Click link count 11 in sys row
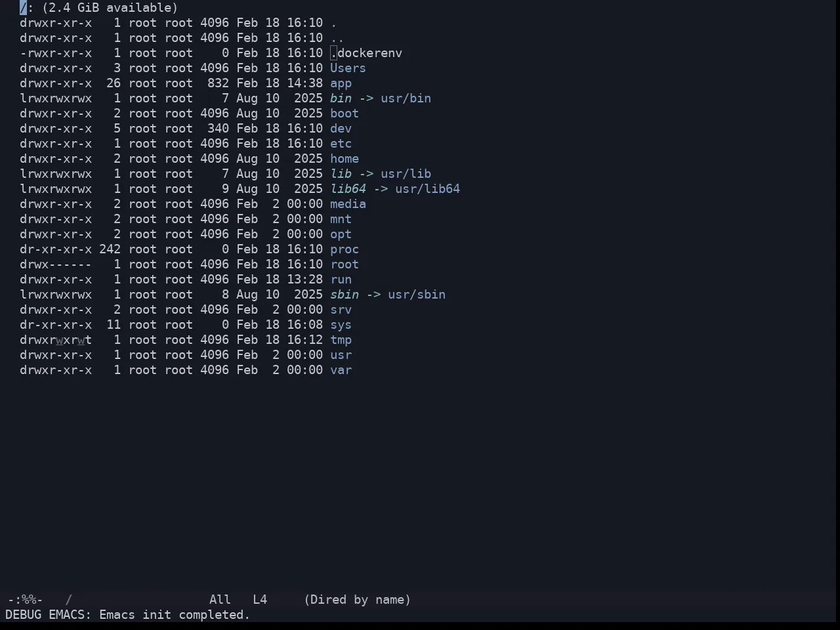 pyautogui.click(x=114, y=325)
